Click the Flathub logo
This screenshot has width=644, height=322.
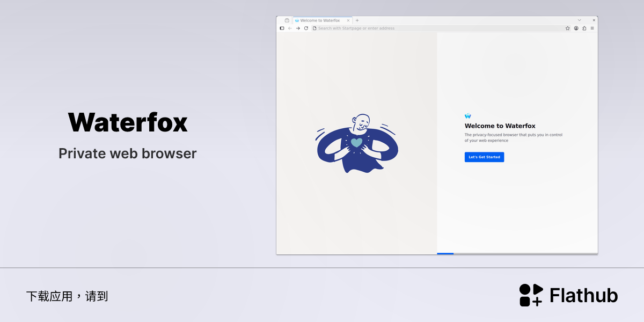coord(568,295)
